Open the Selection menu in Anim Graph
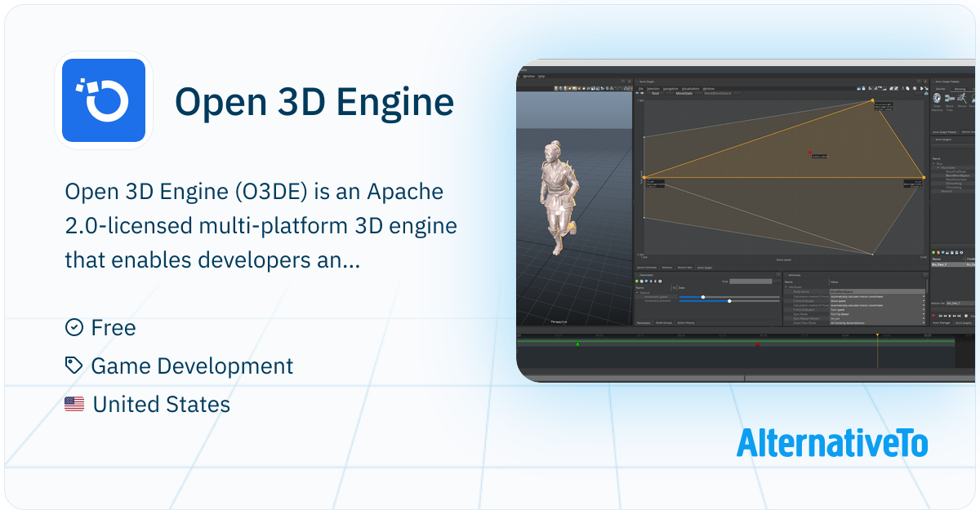The width and height of the screenshot is (980, 514). click(x=653, y=88)
